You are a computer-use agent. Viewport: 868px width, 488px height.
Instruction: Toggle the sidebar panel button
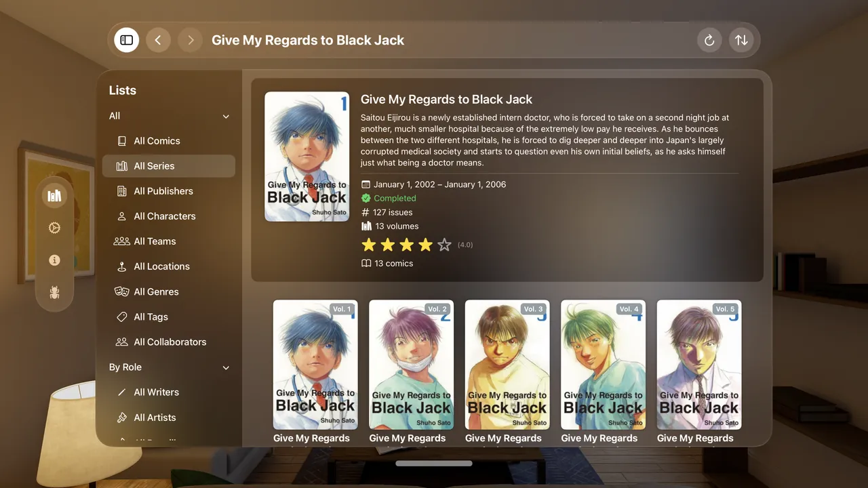point(127,40)
